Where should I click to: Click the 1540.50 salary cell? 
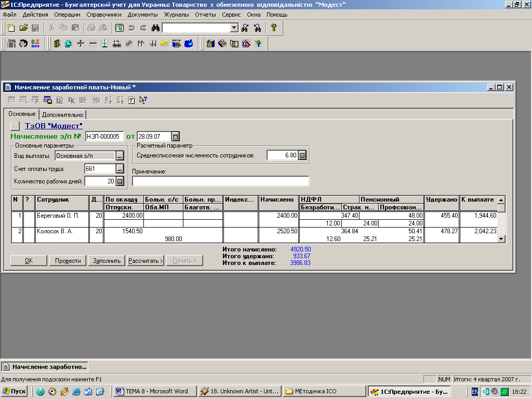point(124,231)
